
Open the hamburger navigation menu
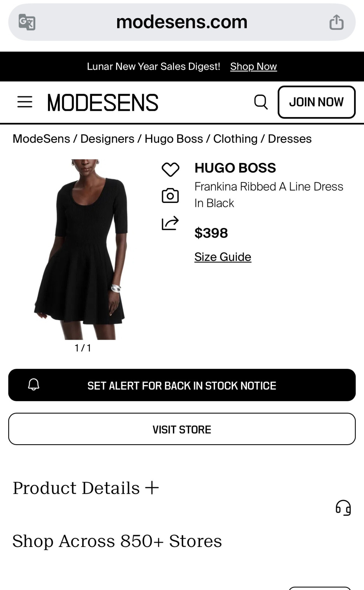point(25,102)
